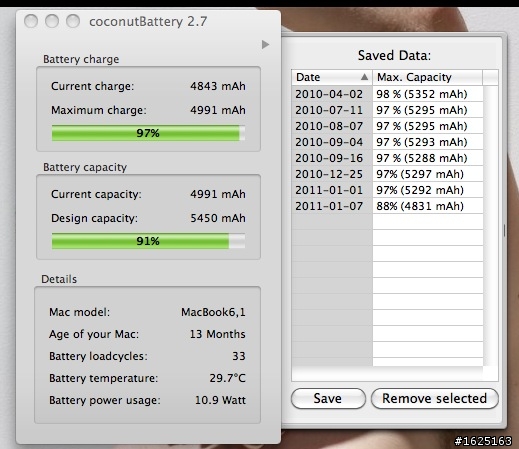Select the 2010-09-16 saved row
This screenshot has height=449, width=519.
pos(387,158)
